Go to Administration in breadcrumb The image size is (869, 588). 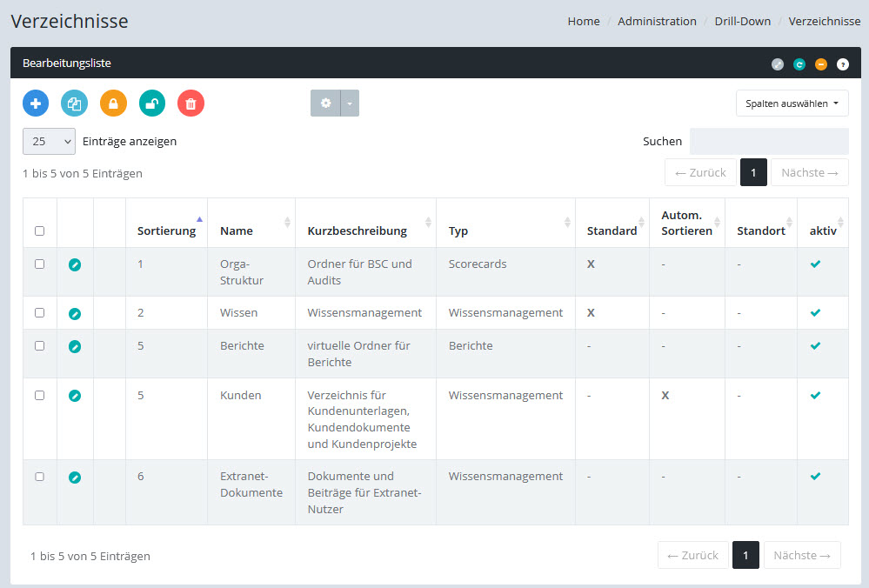coord(657,22)
